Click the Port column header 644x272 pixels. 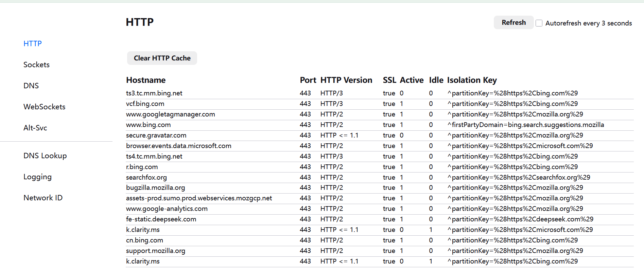click(308, 80)
